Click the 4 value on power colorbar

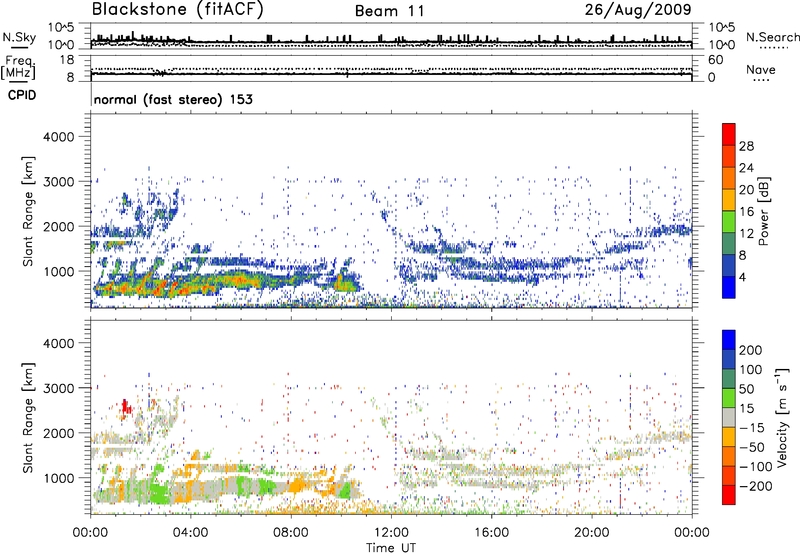(x=742, y=277)
